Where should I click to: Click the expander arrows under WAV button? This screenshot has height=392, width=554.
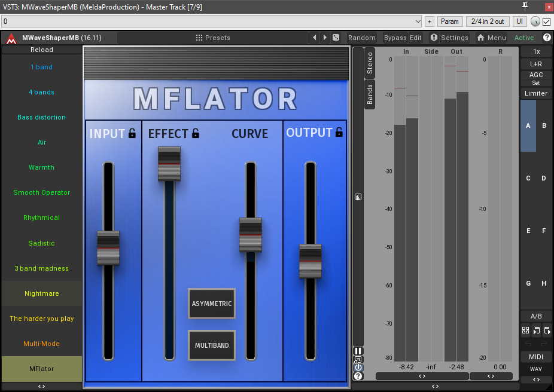tap(536, 379)
